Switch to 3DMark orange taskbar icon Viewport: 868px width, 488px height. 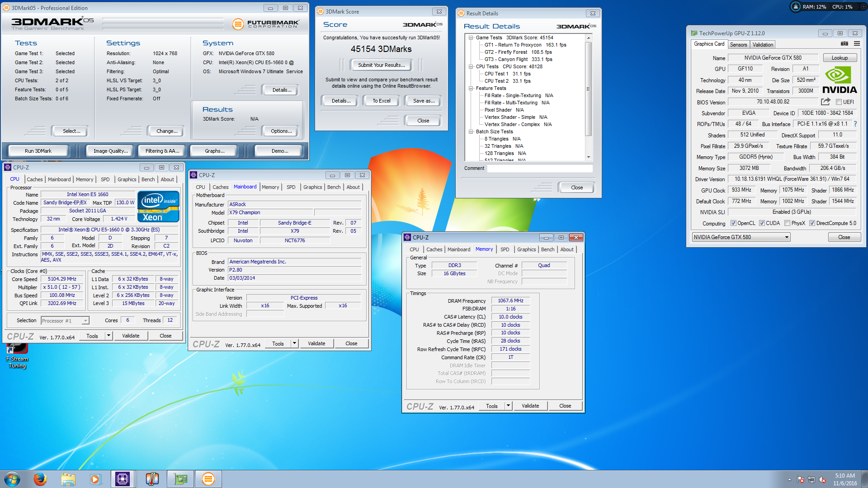pyautogui.click(x=208, y=479)
